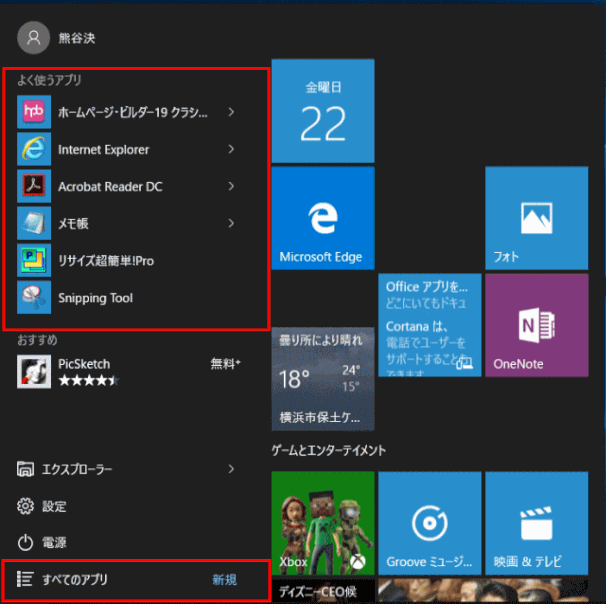Open the calendar tile showing 22
Viewport: 606px width, 604px height.
[323, 111]
